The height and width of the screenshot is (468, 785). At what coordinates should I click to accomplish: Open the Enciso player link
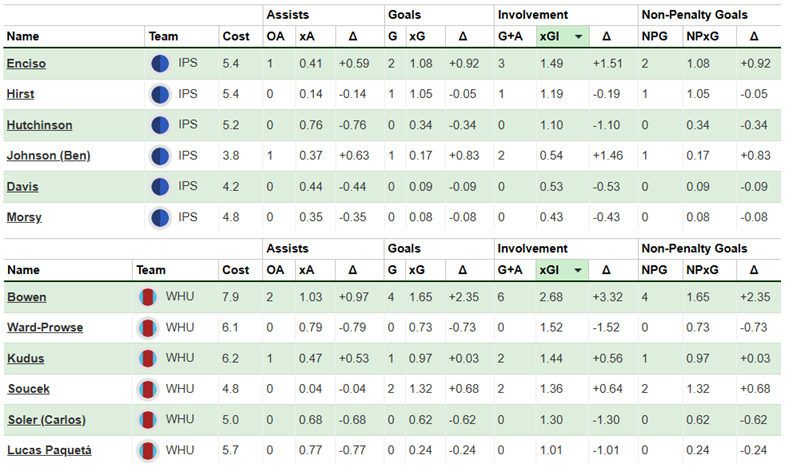26,64
